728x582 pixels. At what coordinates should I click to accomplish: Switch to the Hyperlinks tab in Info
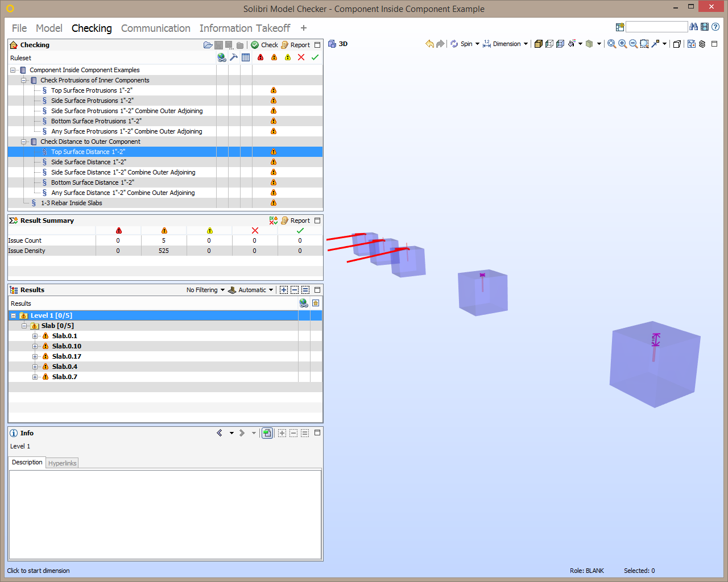coord(62,463)
